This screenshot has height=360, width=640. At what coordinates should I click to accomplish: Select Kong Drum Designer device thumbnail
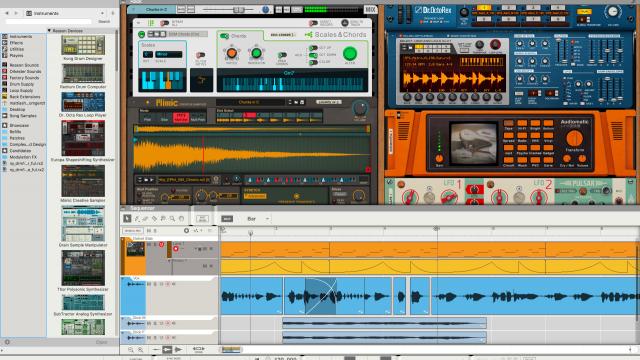pyautogui.click(x=83, y=45)
